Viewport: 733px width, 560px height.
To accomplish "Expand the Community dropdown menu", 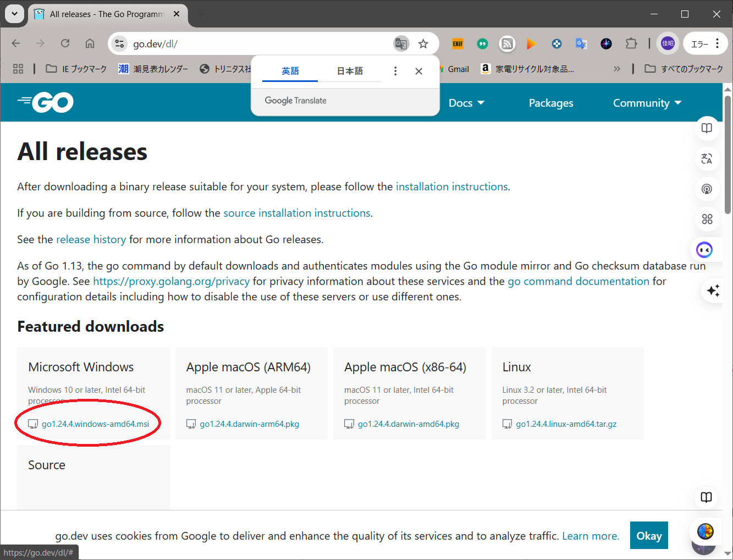I will click(647, 103).
